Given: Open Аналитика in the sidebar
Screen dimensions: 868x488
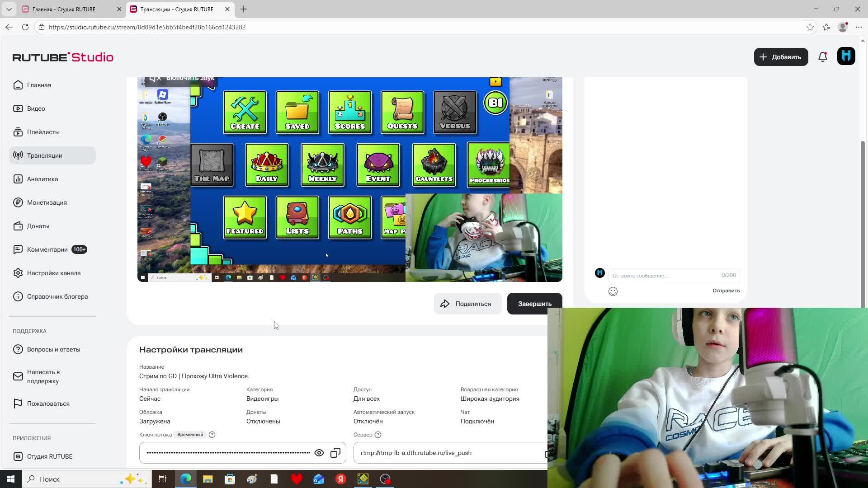Looking at the screenshot, I should (42, 179).
